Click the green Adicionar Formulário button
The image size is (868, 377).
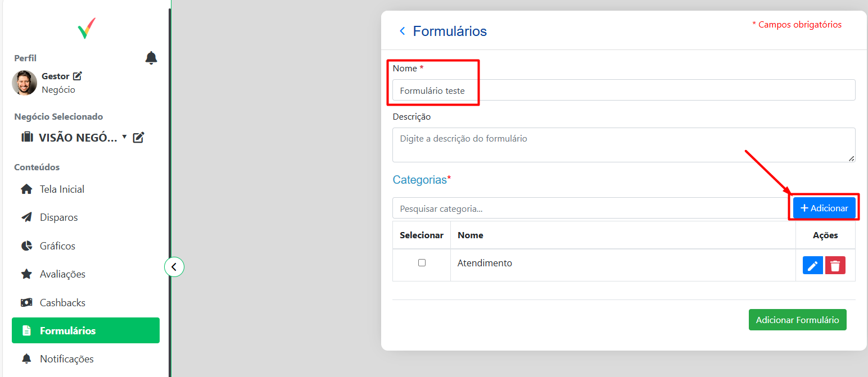coord(797,320)
